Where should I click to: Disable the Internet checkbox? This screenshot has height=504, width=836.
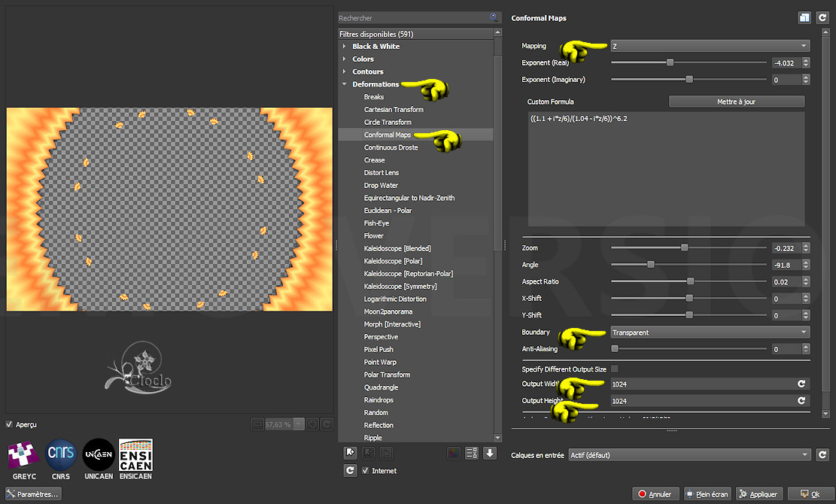[x=366, y=471]
